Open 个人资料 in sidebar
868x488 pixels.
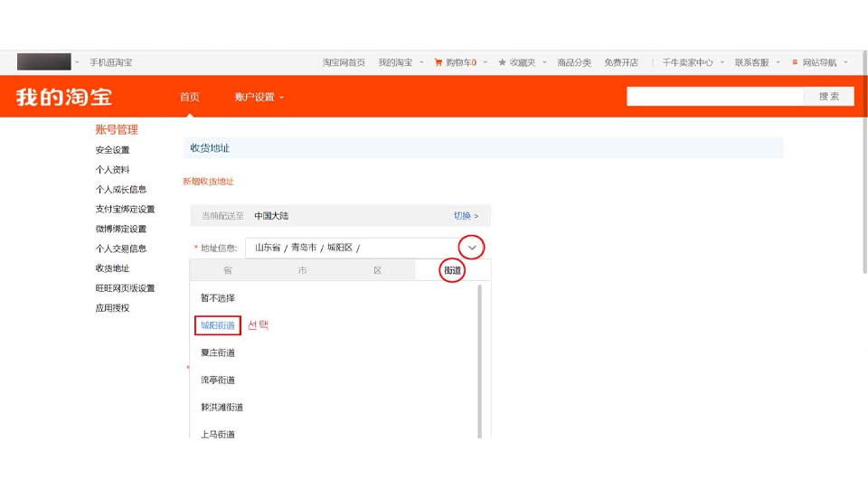[112, 170]
